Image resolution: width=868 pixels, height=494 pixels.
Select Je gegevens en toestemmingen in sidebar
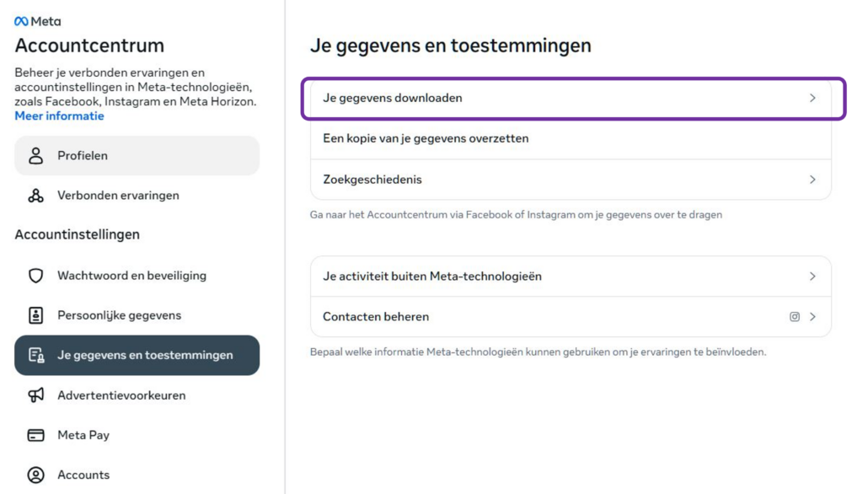[137, 355]
